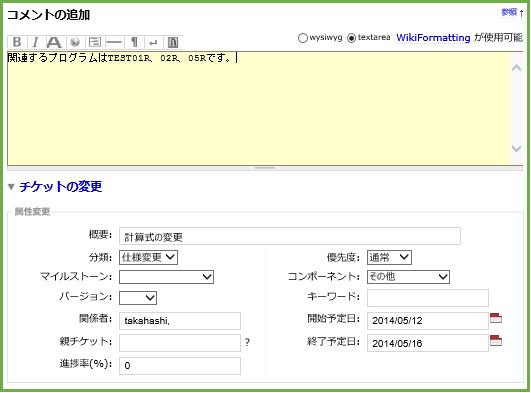The image size is (531, 393).
Task: Open the 優先度 dropdown showing 通常
Action: tap(389, 257)
